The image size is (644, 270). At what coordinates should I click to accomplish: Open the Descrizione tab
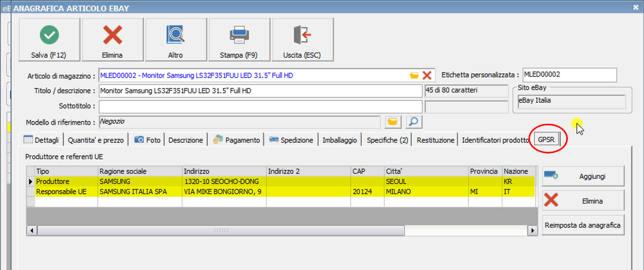click(185, 140)
